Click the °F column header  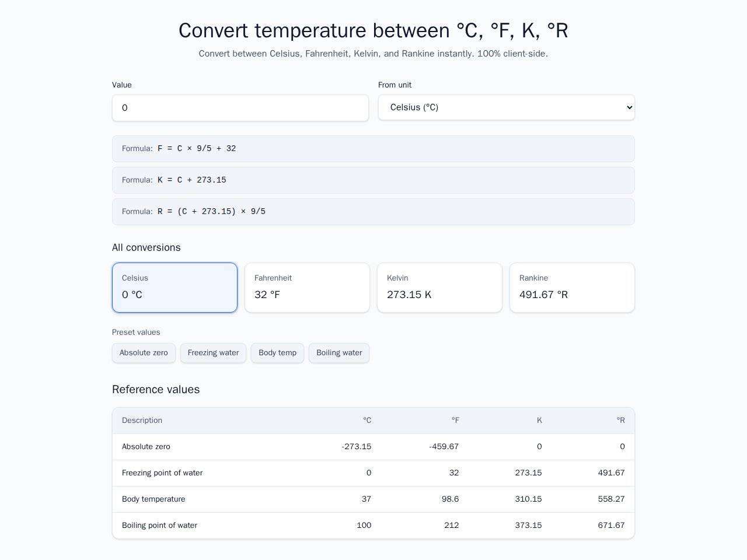pos(455,421)
